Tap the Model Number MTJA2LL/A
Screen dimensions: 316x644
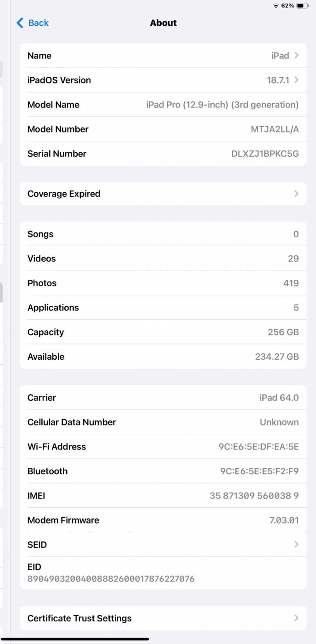point(275,129)
